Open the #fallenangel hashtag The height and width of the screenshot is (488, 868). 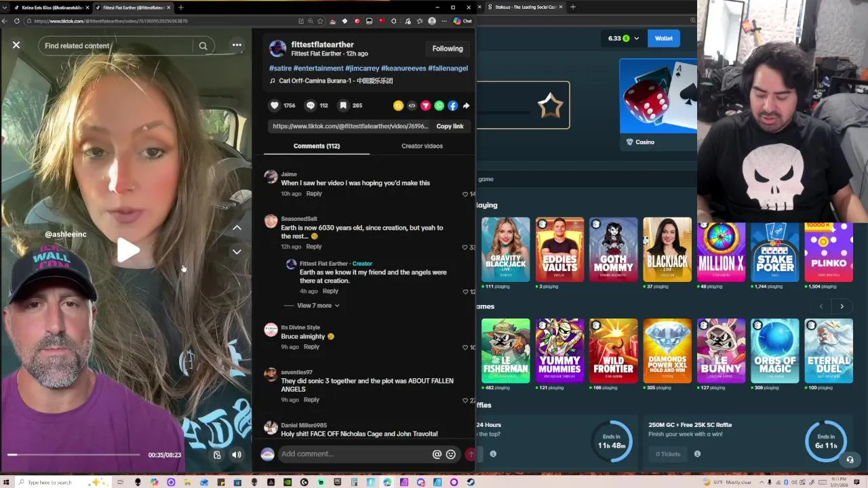tap(448, 68)
